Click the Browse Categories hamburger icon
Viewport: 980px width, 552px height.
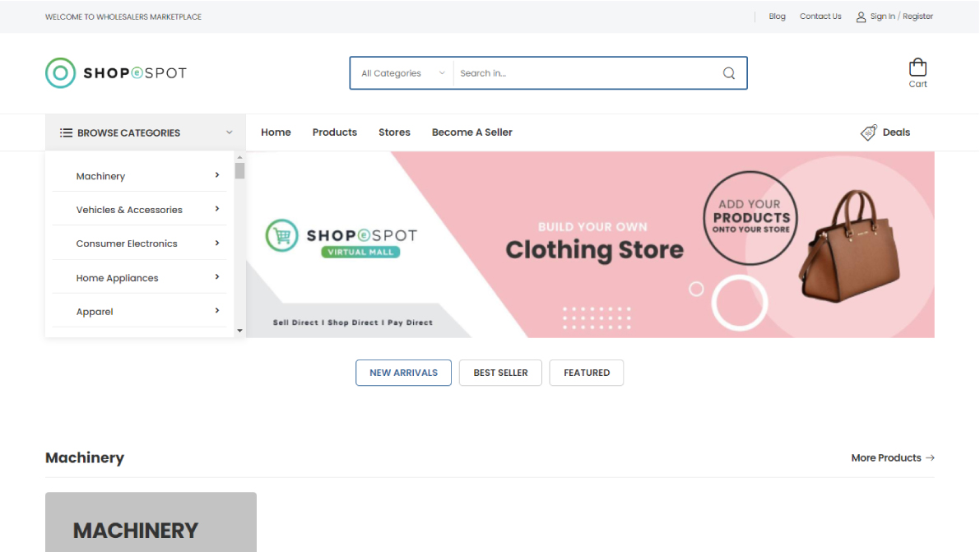pyautogui.click(x=66, y=132)
